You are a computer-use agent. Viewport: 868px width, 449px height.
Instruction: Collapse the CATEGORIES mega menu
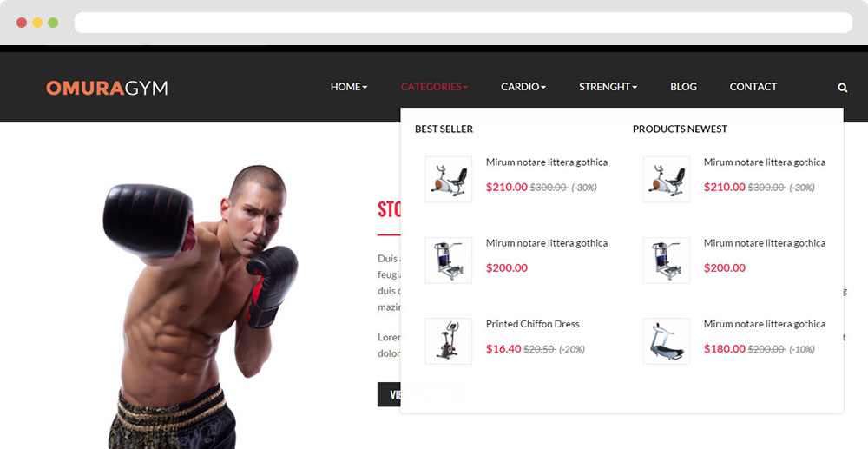[x=434, y=87]
